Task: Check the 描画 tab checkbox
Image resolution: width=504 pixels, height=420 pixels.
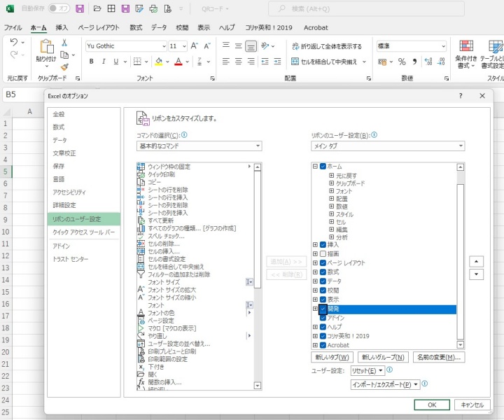Action: tap(323, 253)
